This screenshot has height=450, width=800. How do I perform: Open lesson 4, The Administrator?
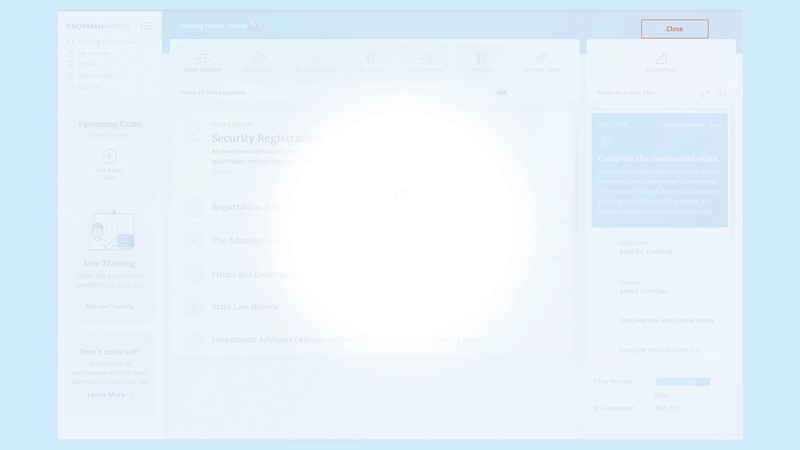371,240
